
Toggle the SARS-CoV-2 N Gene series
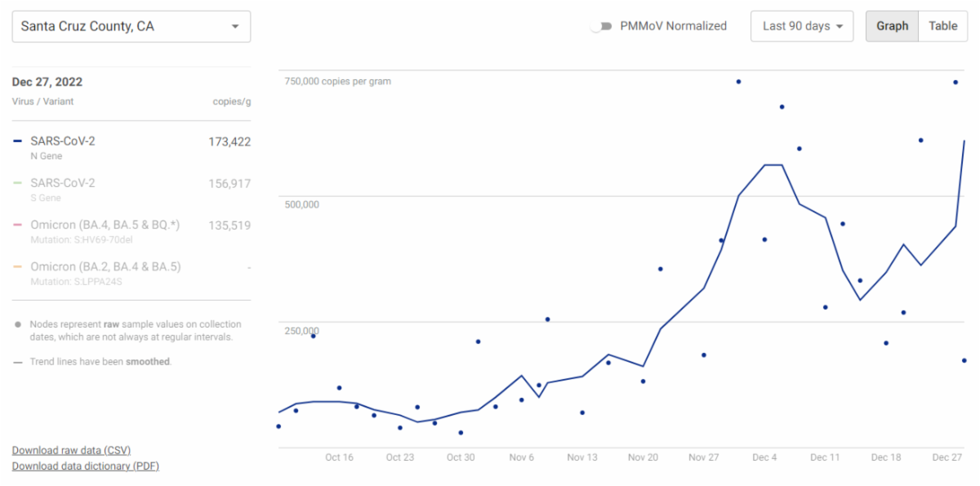click(63, 141)
